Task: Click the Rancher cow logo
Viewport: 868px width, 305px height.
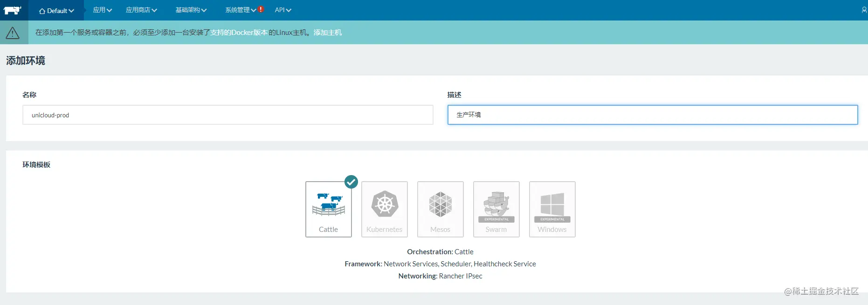Action: [x=13, y=10]
